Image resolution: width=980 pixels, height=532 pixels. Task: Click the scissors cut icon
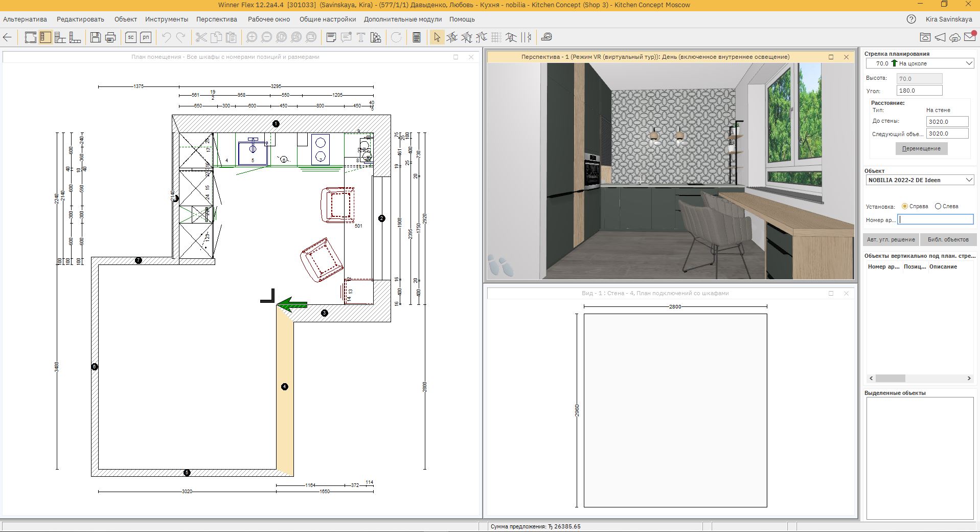(201, 37)
